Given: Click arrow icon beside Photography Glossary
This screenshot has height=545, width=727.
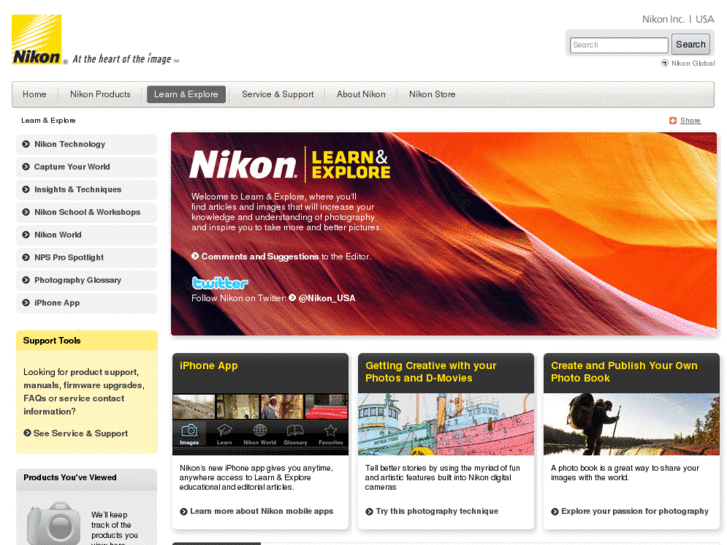Looking at the screenshot, I should click(x=26, y=280).
